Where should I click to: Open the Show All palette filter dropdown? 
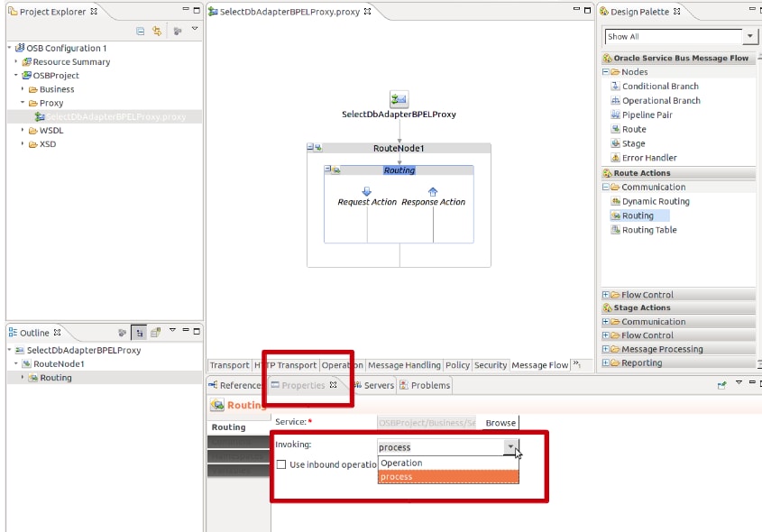click(x=750, y=36)
